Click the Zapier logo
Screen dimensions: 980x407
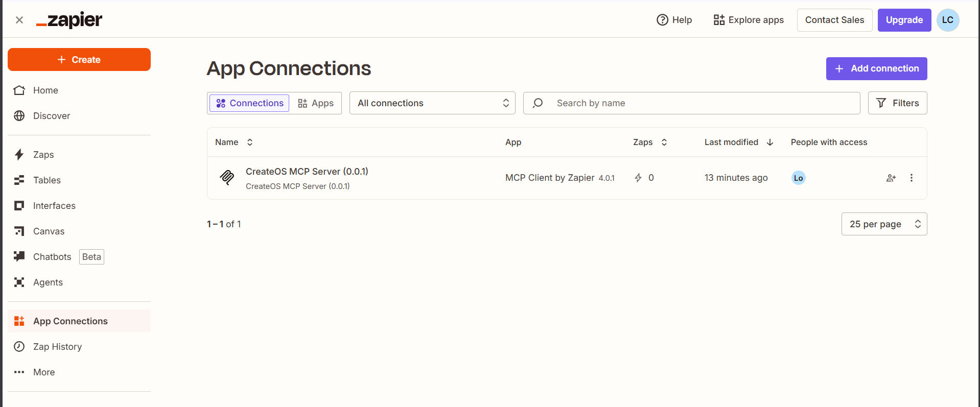tap(69, 20)
